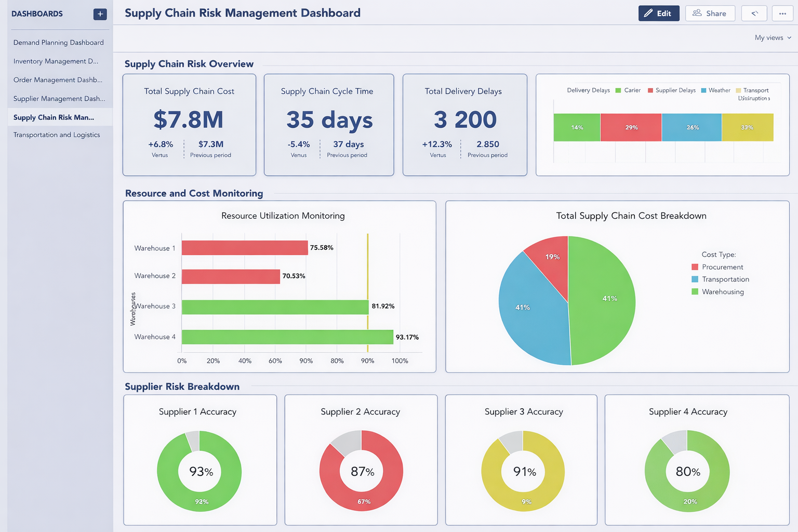Open the three-dot more options menu
This screenshot has height=532, width=798.
tap(782, 14)
